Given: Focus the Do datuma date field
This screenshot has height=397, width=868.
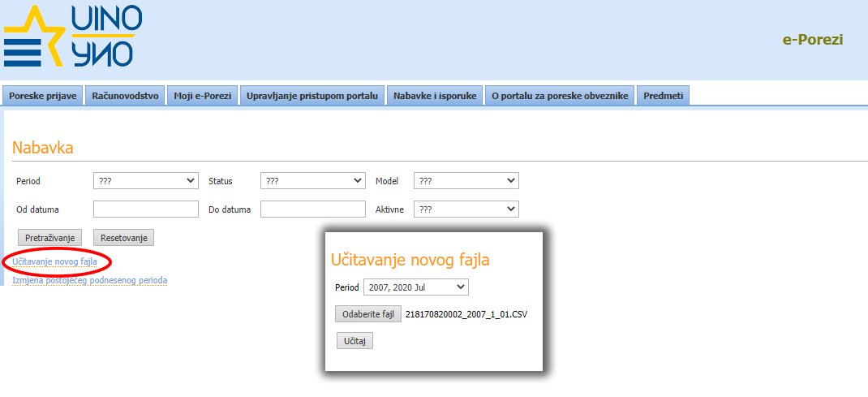Looking at the screenshot, I should click(x=313, y=209).
